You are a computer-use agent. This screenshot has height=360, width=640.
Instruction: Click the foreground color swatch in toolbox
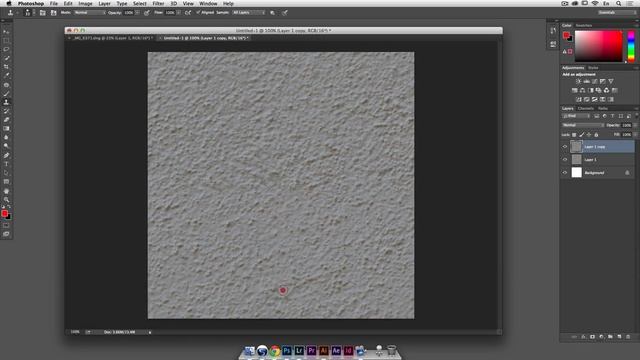coord(4,213)
